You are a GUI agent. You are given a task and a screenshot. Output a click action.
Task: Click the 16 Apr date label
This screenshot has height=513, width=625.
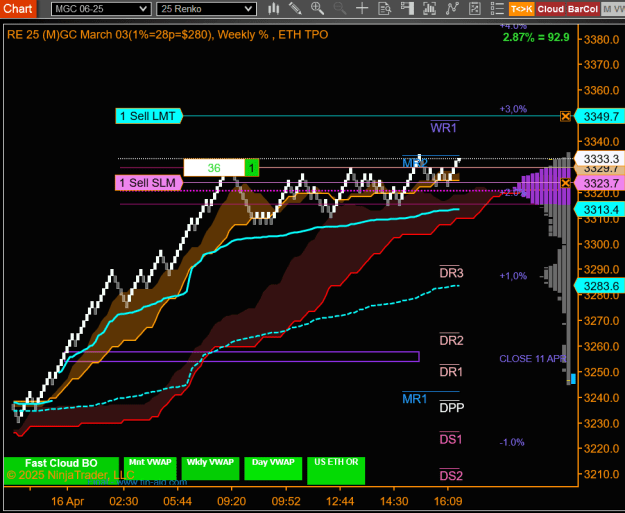click(x=67, y=501)
